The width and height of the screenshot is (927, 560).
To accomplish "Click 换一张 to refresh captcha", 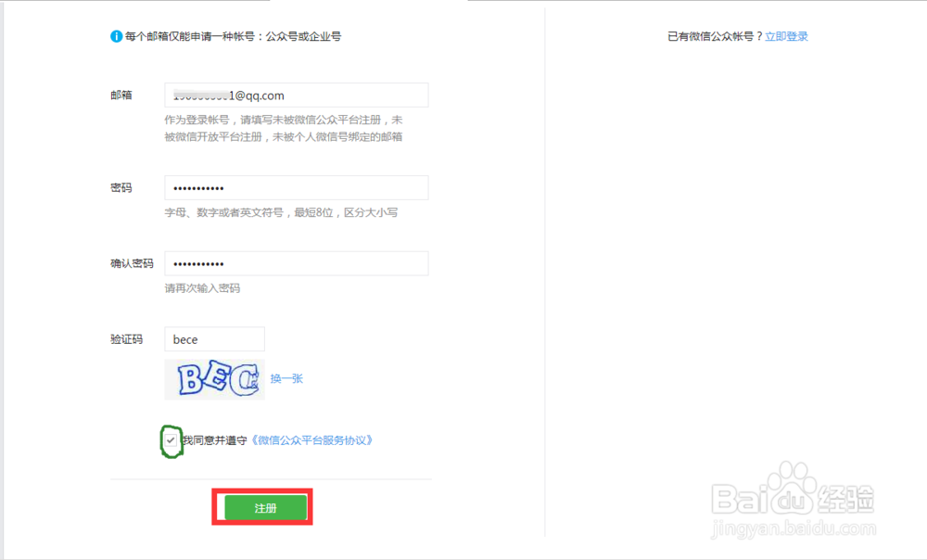I will 286,378.
